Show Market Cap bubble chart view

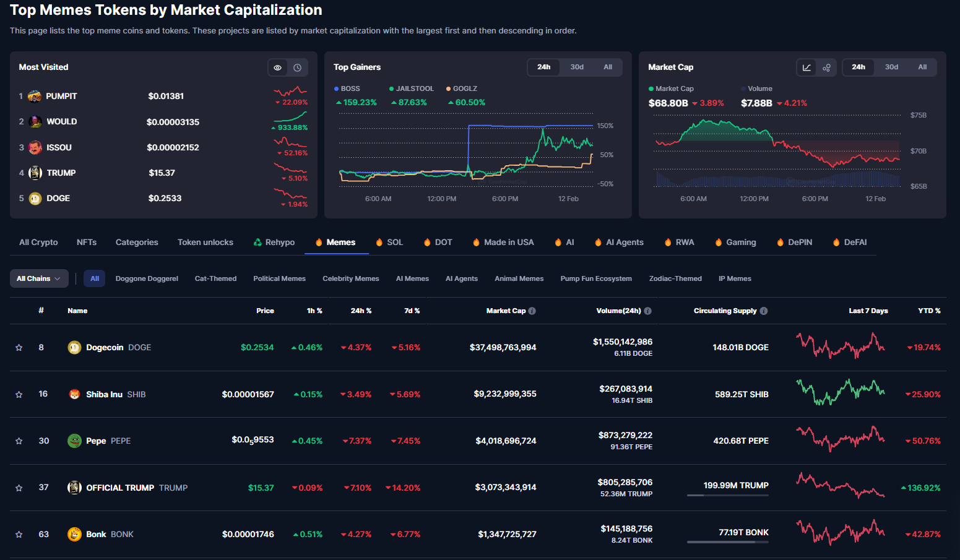(826, 67)
